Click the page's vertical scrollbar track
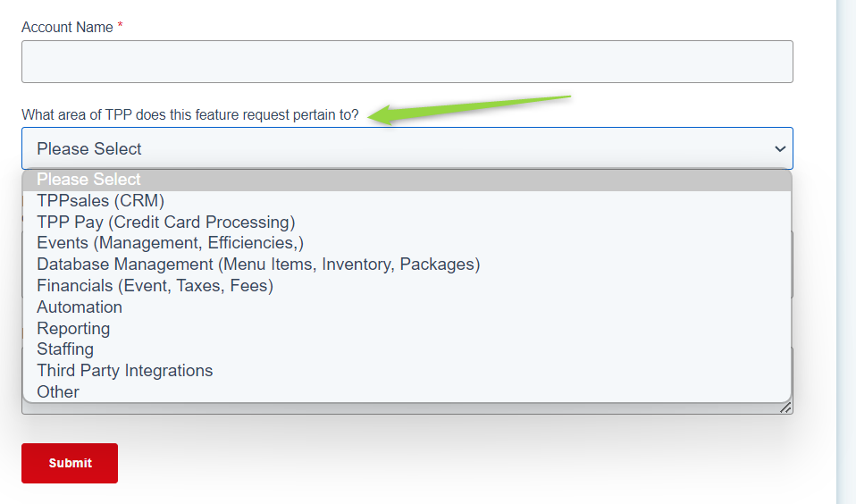The image size is (856, 504). pyautogui.click(x=846, y=252)
